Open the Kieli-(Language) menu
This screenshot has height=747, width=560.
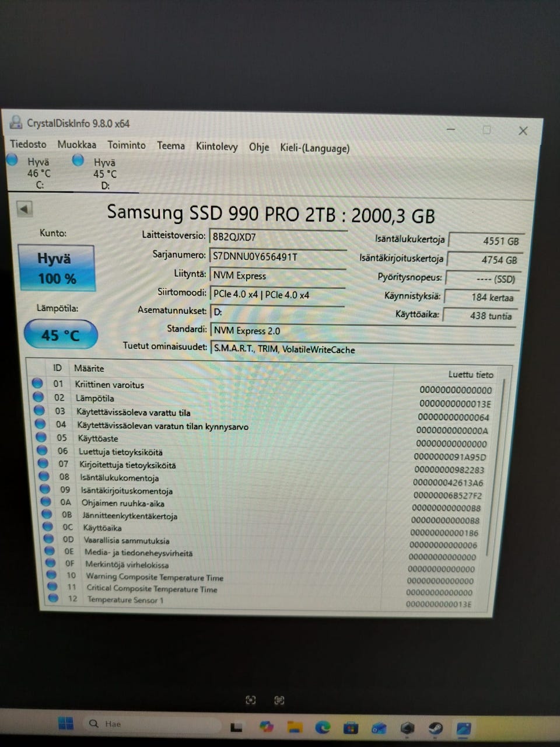point(314,148)
